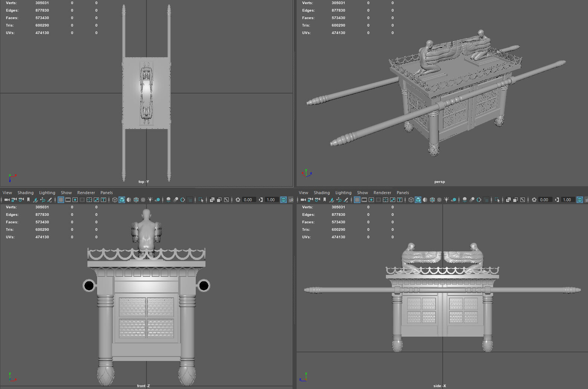Screen dimensions: 588x389
Task: Toggle View Transform button in front view toolbar
Action: [x=284, y=200]
